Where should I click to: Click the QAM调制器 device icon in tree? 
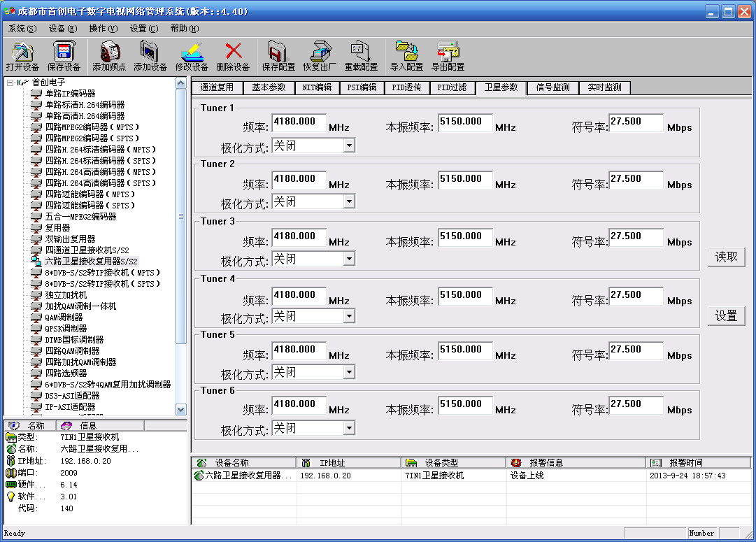36,318
